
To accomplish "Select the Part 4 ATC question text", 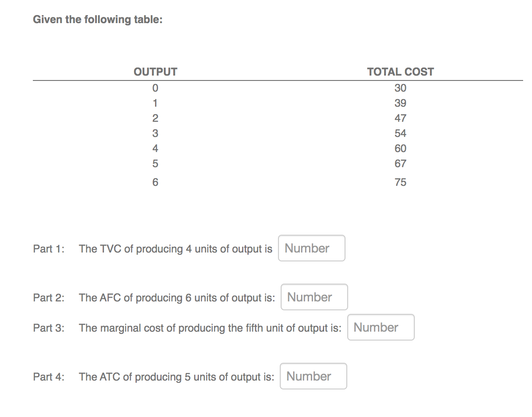I will coord(177,377).
